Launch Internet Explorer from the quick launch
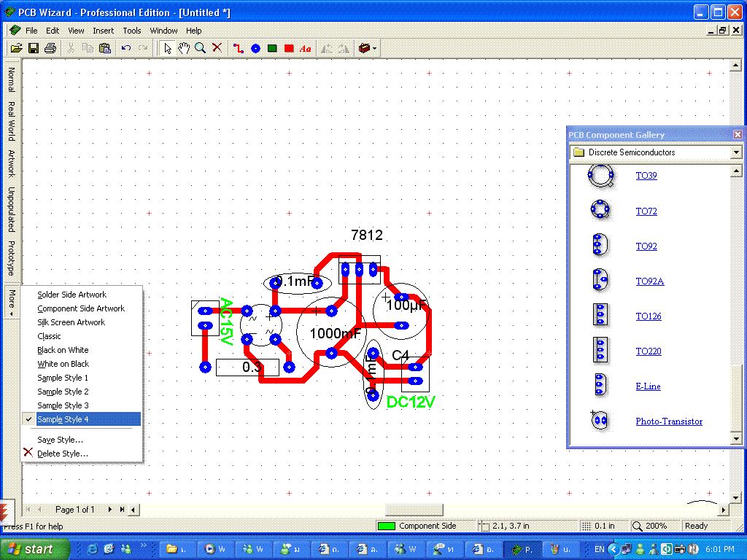 click(93, 549)
